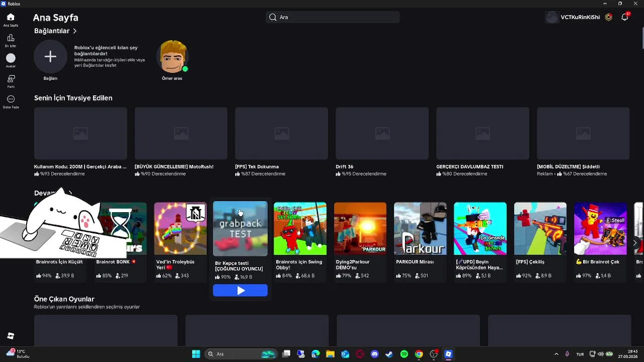Click the taskbar Ara search box
The image size is (644, 362).
(x=242, y=354)
